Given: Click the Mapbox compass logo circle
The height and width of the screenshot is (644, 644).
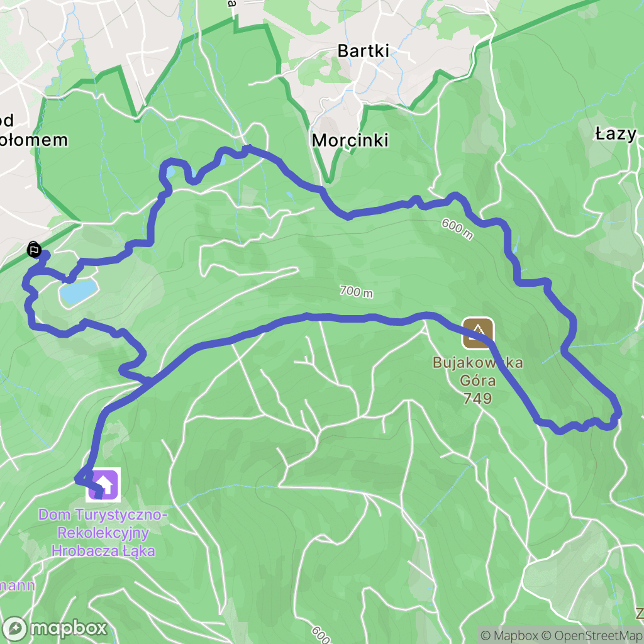Looking at the screenshot, I should coord(15,628).
